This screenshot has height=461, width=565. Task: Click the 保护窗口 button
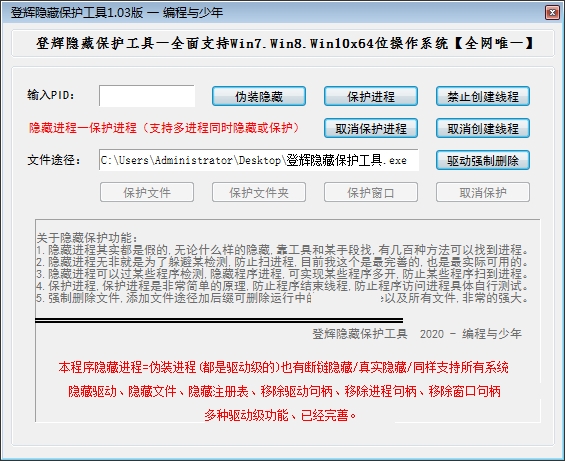(x=371, y=192)
